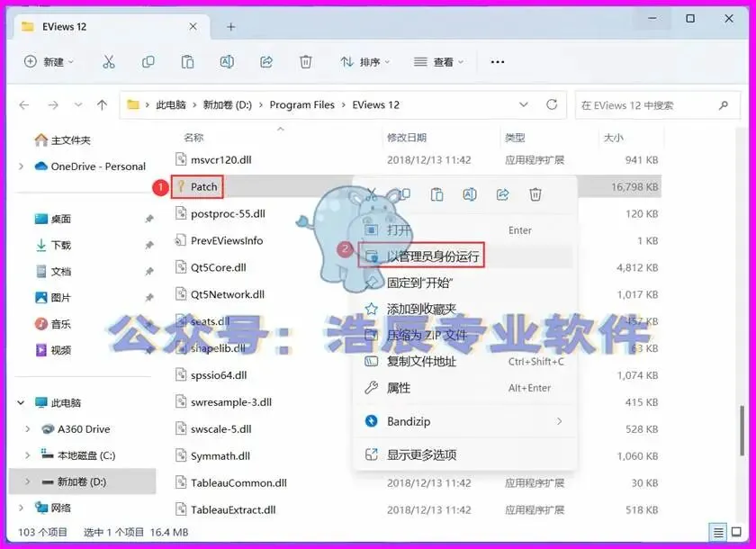Screen dimensions: 756x549
Task: Click the search magnifier icon
Action: tap(724, 105)
